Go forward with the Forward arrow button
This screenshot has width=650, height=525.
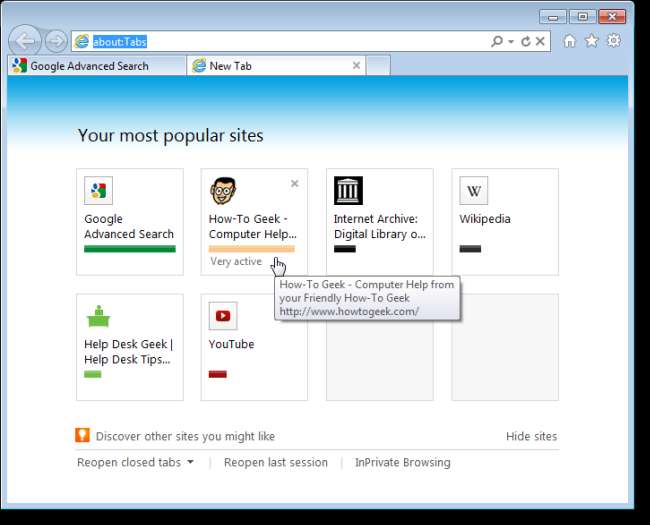56,41
